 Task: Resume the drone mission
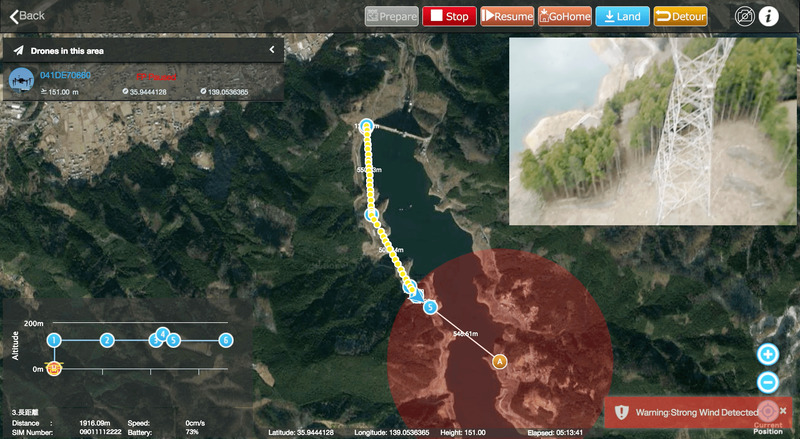(507, 16)
